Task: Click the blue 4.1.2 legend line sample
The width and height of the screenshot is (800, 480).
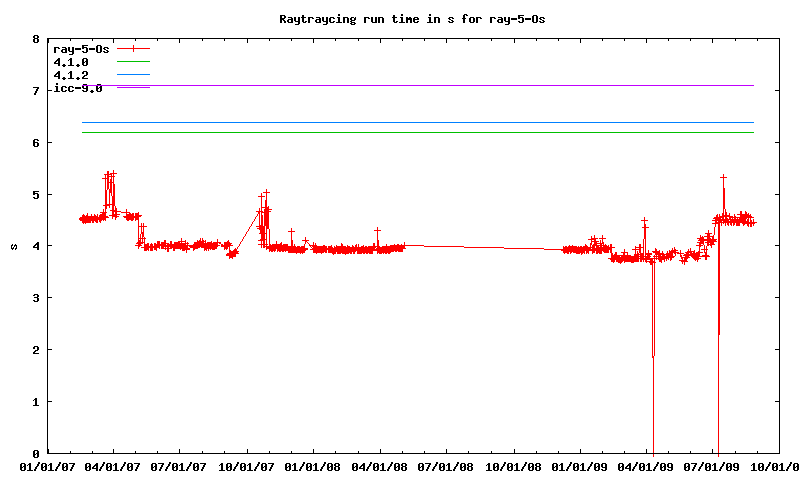Action: click(x=133, y=75)
